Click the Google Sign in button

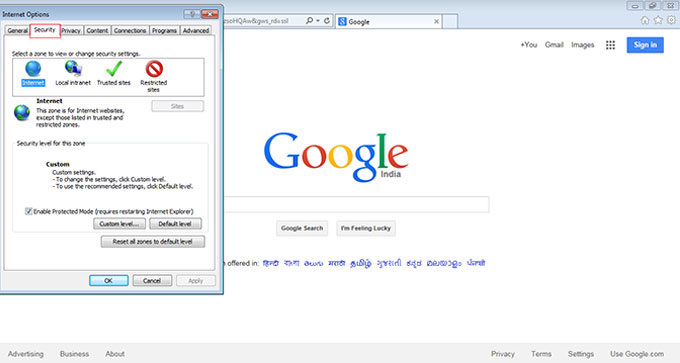click(645, 45)
